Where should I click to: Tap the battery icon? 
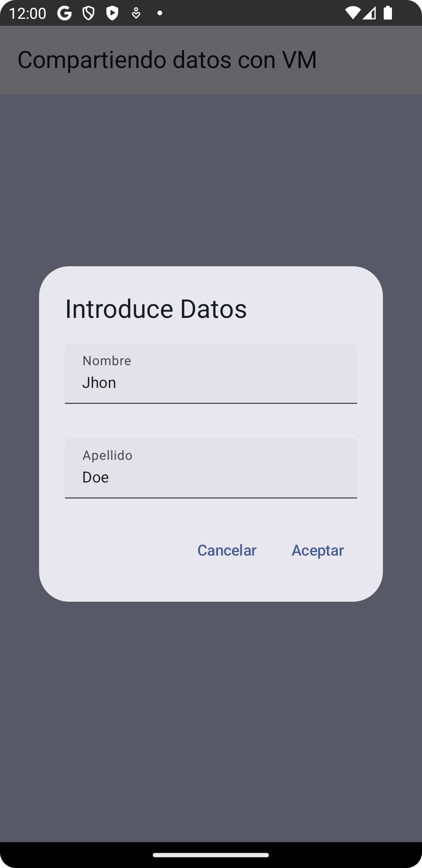click(388, 13)
